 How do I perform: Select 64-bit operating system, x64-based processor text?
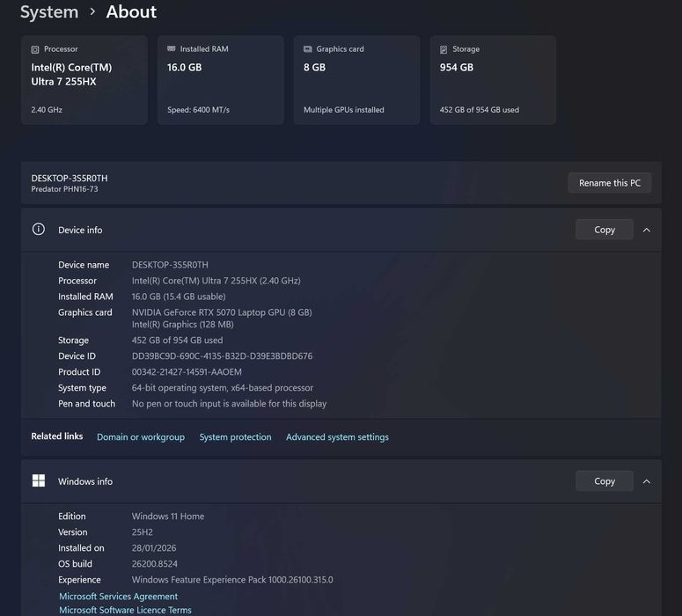click(x=223, y=388)
